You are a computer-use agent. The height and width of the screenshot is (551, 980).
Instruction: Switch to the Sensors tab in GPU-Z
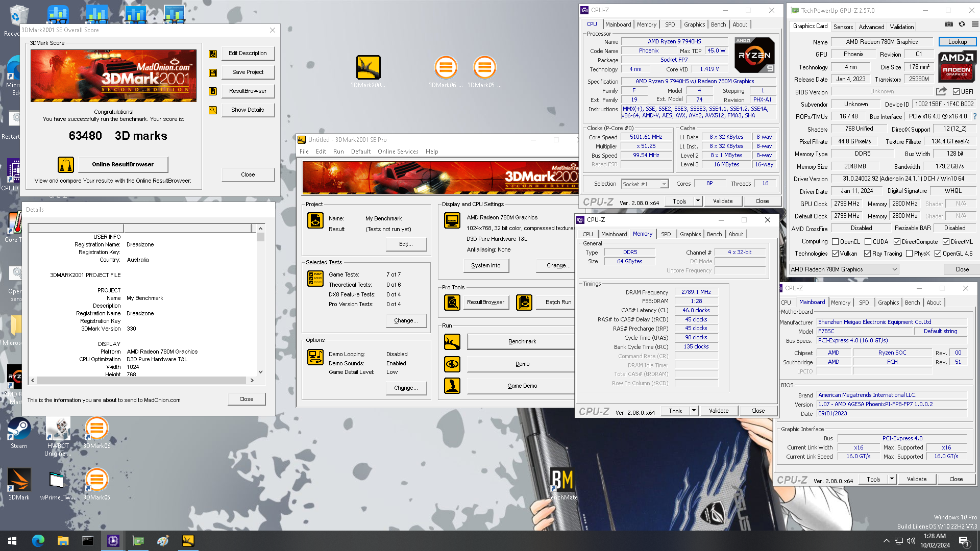click(843, 27)
